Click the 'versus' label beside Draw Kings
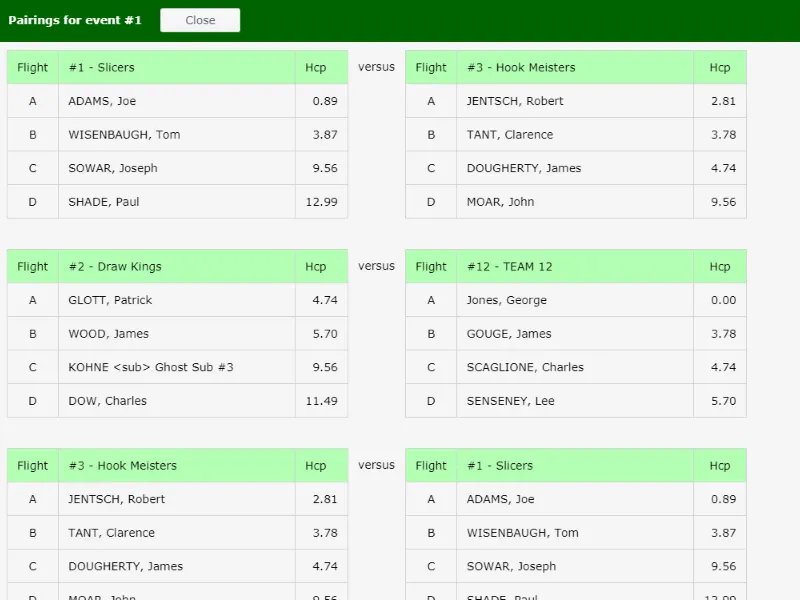The width and height of the screenshot is (800, 600). [x=376, y=266]
